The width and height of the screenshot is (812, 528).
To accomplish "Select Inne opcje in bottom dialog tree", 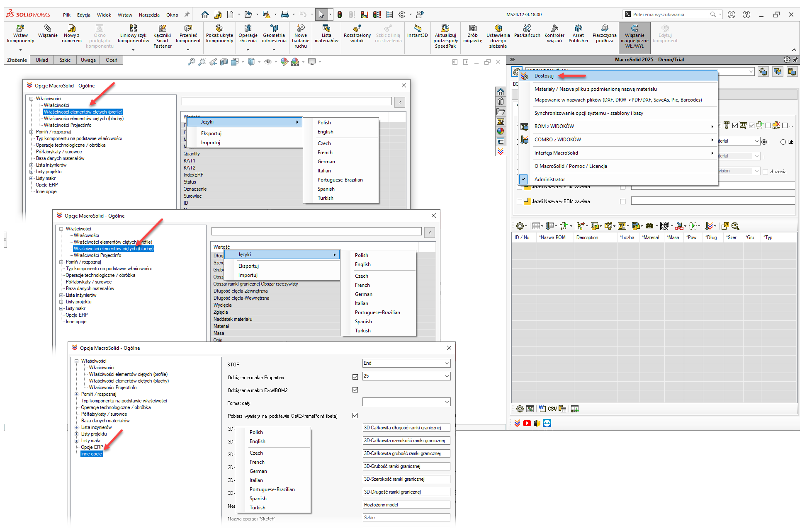I will 92,454.
